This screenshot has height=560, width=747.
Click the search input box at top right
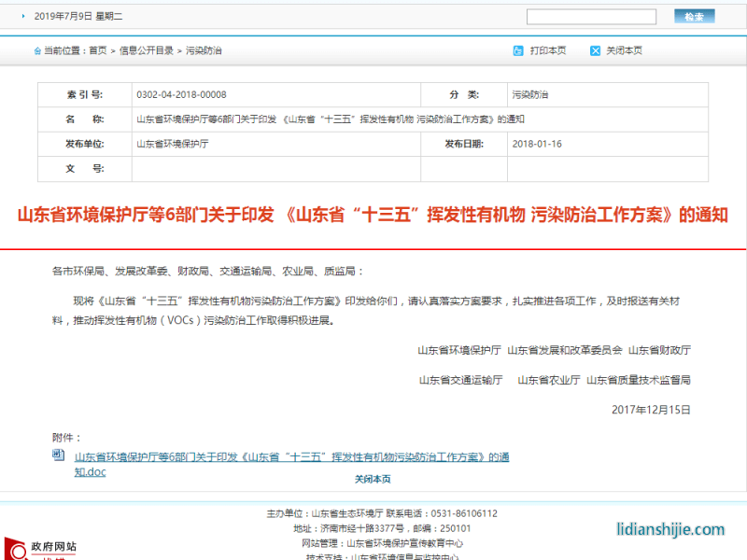(x=592, y=16)
